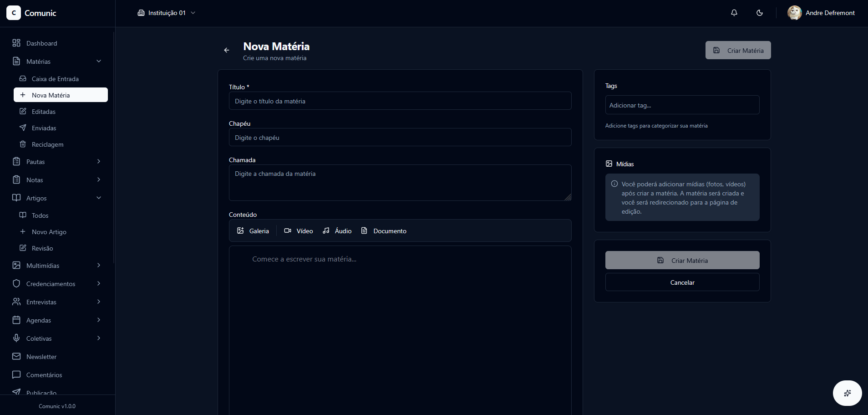Focus the Adicionar tag input

pyautogui.click(x=682, y=105)
